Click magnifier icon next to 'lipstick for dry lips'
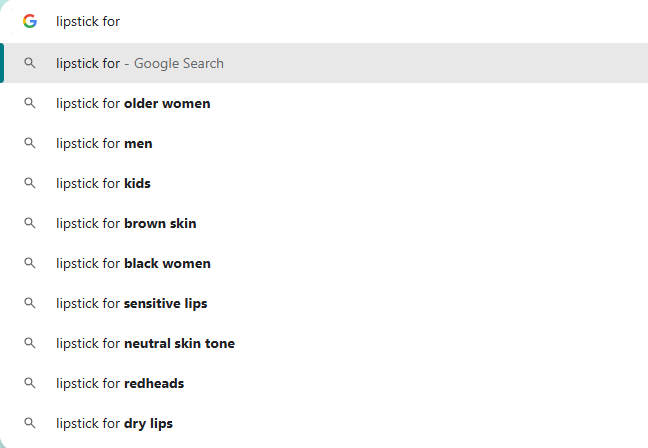The height and width of the screenshot is (448, 648). [x=30, y=423]
